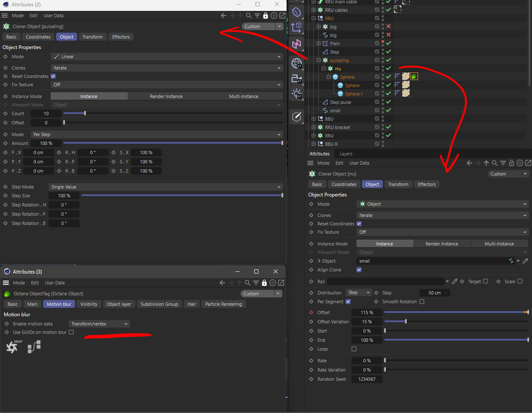Viewport: 532px width, 413px height.
Task: Toggle Reset Coordinates checkbox in the pulsating cloner
Action: (x=53, y=76)
